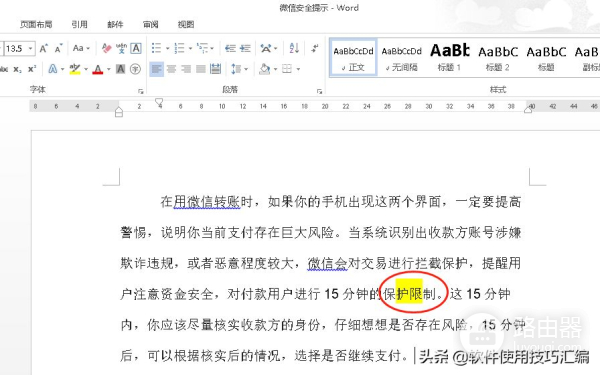
Task: Click the line and paragraph spacing icon
Action: pyautogui.click(x=236, y=69)
